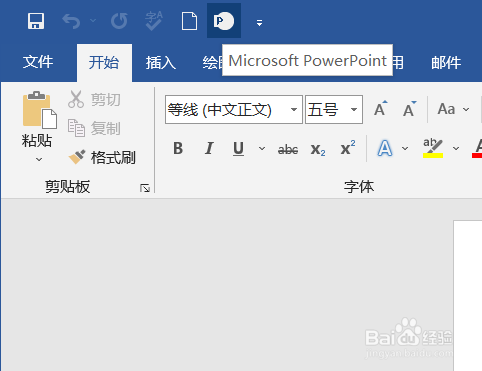Customize the Quick Access Toolbar dropdown
This screenshot has height=371, width=482.
[259, 23]
